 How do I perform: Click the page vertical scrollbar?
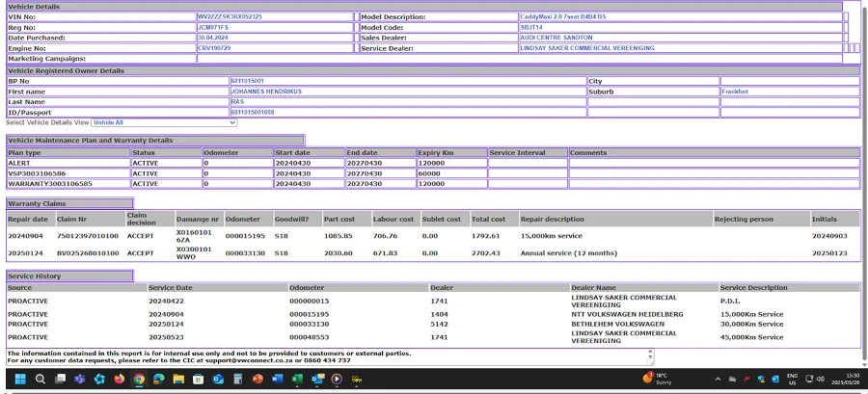point(864,183)
